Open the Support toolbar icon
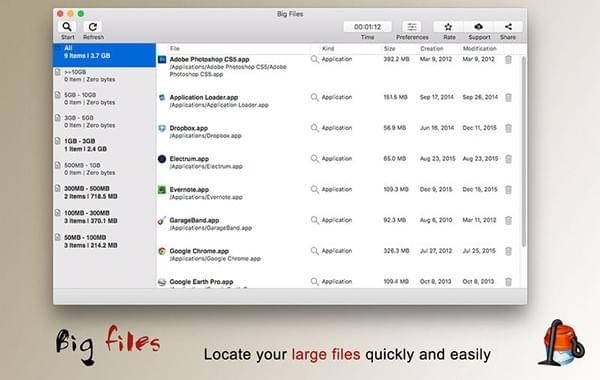 (x=478, y=27)
